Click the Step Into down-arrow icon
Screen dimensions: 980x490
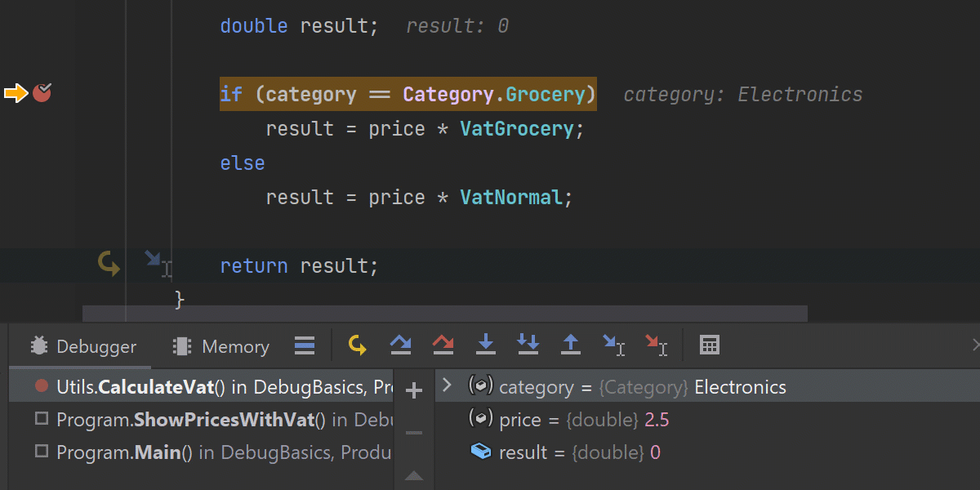tap(486, 345)
